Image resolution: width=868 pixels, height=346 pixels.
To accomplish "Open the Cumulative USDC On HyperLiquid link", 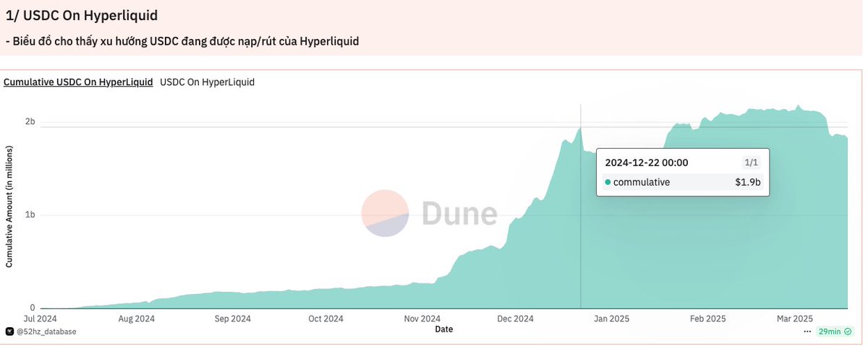I will click(78, 82).
